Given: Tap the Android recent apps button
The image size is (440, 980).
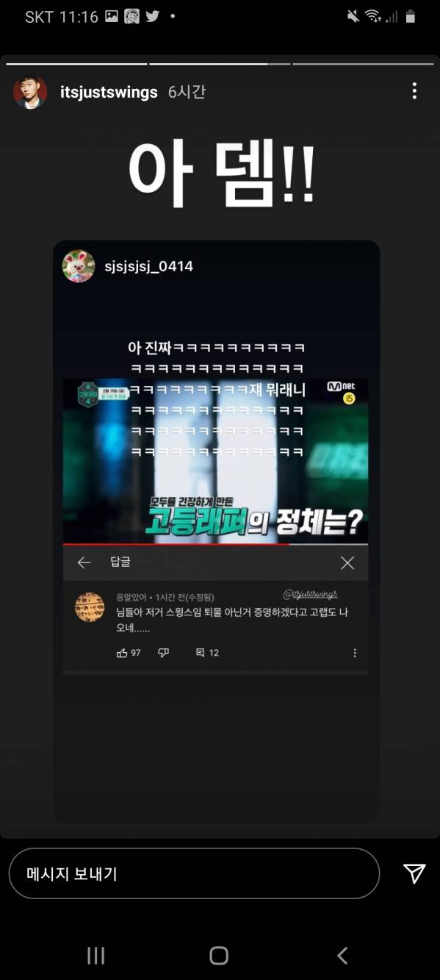Looking at the screenshot, I should [x=96, y=955].
